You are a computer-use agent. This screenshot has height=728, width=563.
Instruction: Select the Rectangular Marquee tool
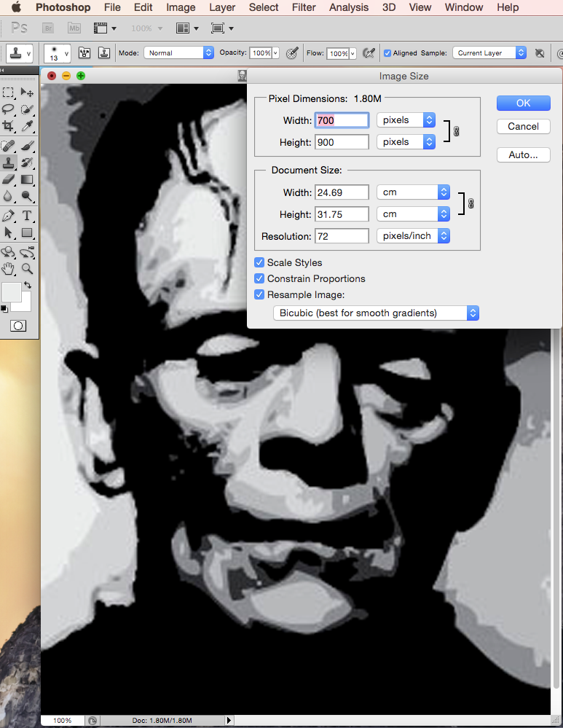click(x=8, y=93)
